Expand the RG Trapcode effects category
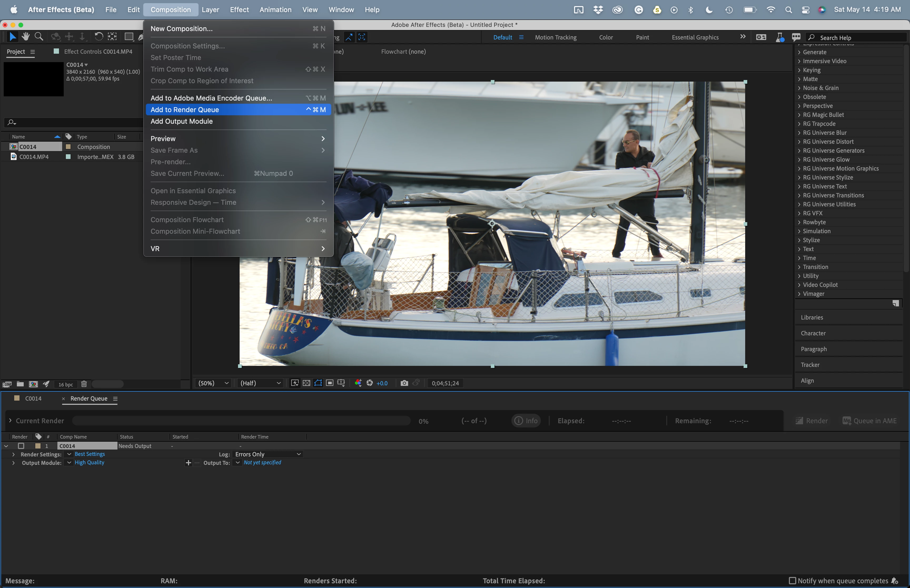 [799, 124]
